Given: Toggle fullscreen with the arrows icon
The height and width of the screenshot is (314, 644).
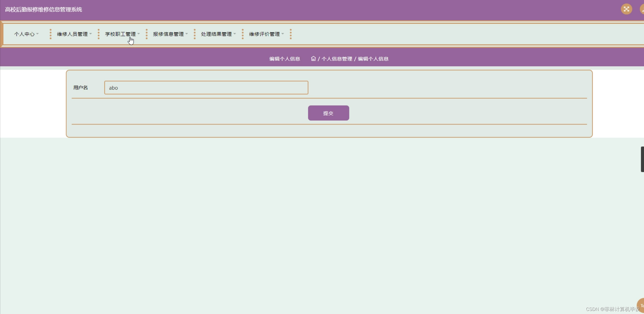Looking at the screenshot, I should (626, 9).
